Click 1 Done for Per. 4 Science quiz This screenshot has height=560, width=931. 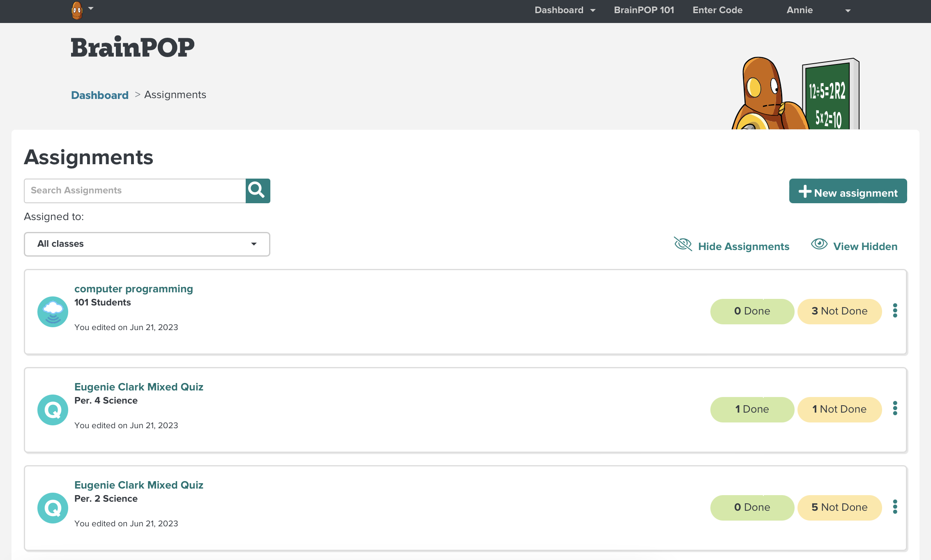[x=752, y=409]
